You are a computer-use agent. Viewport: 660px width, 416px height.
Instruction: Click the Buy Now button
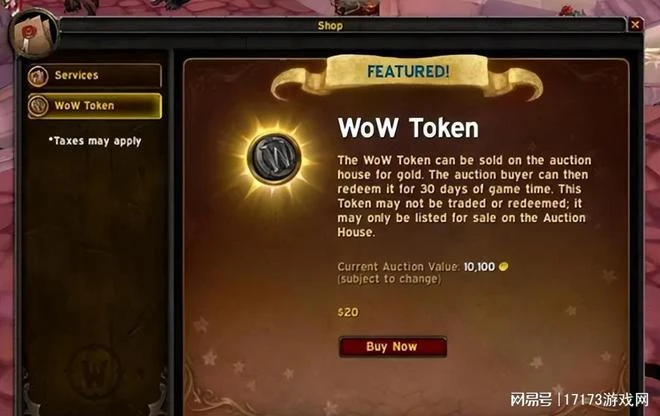[393, 347]
